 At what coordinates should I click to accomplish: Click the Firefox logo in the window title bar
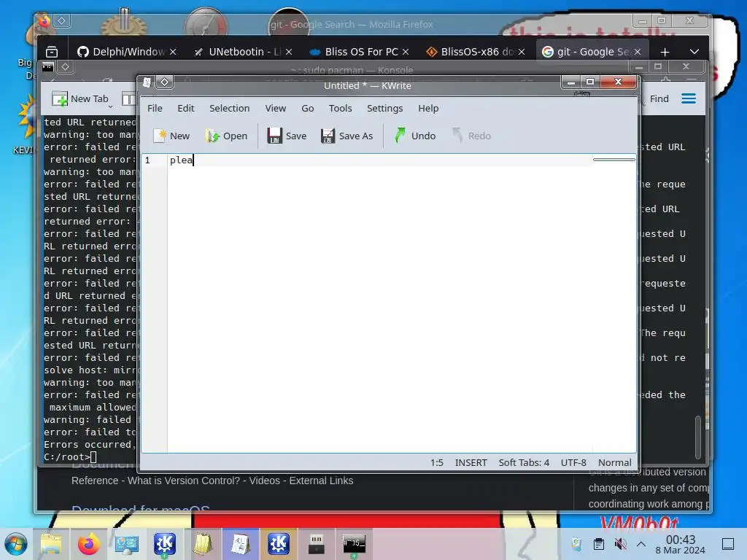pyautogui.click(x=44, y=21)
